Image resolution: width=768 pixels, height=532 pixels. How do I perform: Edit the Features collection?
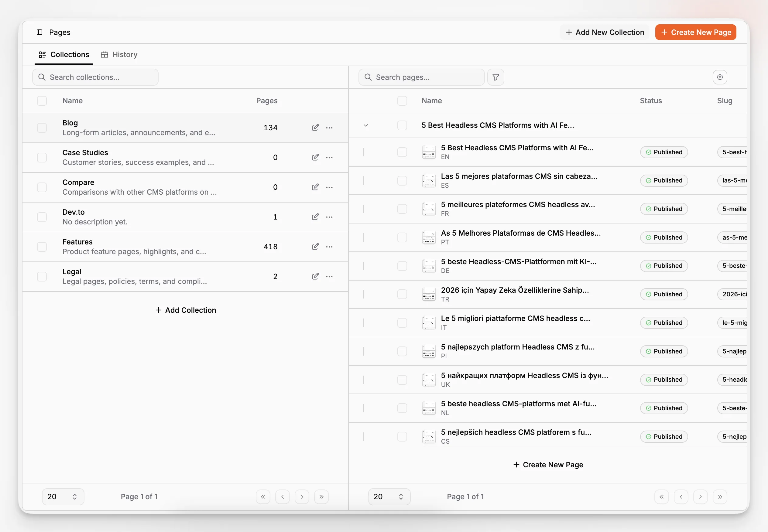click(315, 247)
